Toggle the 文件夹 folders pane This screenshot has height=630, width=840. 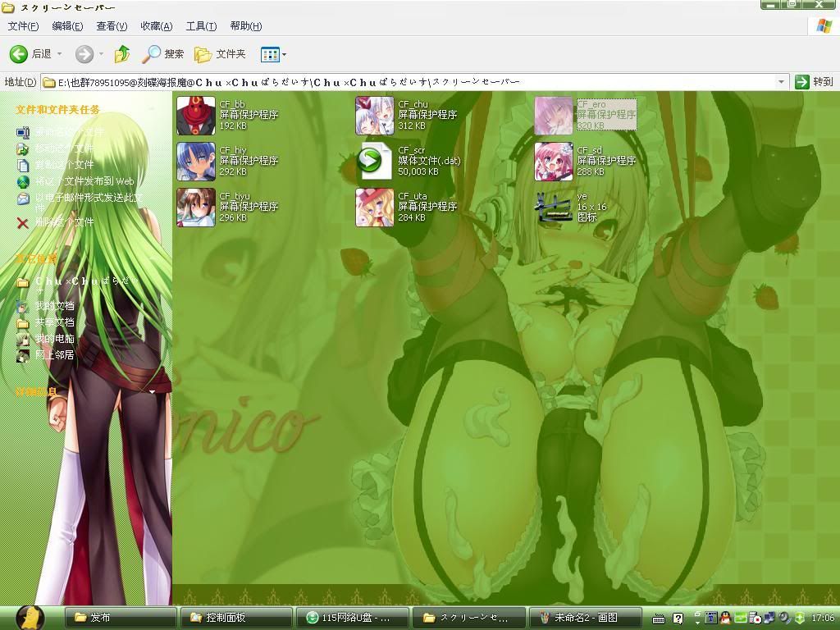coord(220,54)
